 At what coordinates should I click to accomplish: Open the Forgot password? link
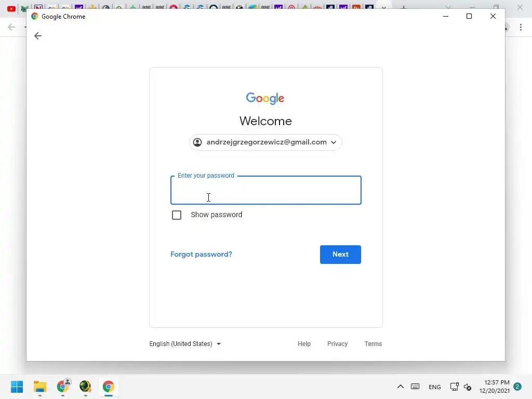coord(201,255)
